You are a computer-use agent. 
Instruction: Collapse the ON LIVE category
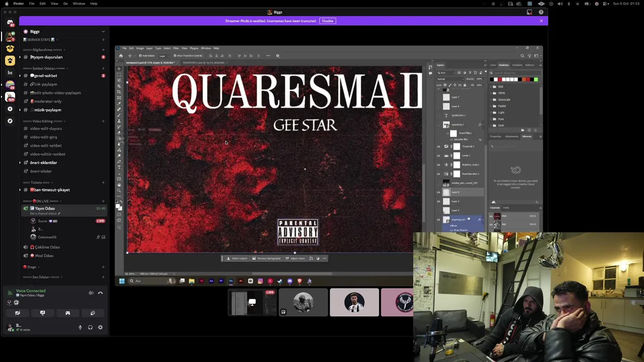tap(43, 201)
